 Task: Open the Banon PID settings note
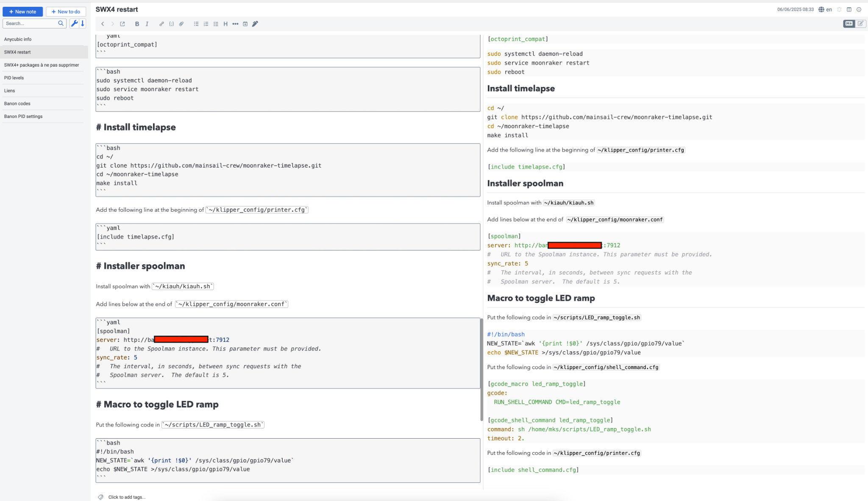point(44,116)
